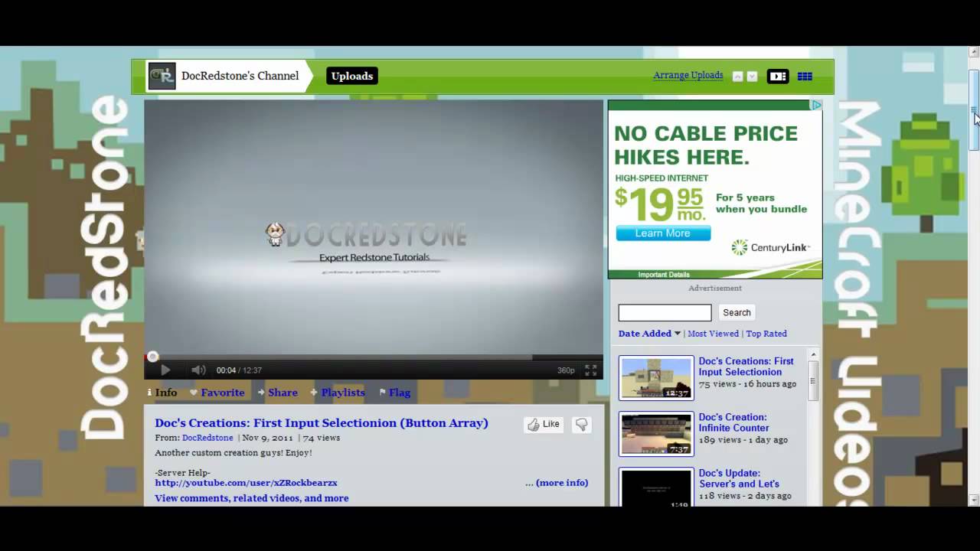Open the Playlists tab
Image resolution: width=980 pixels, height=551 pixels.
337,393
